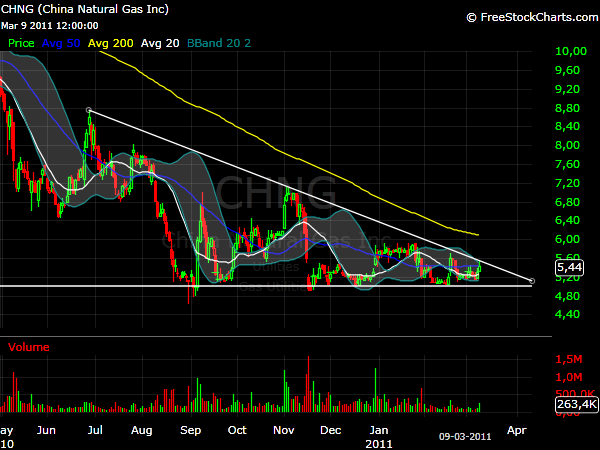The height and width of the screenshot is (450, 600).
Task: Click the current volume box 263,4K
Action: [577, 404]
